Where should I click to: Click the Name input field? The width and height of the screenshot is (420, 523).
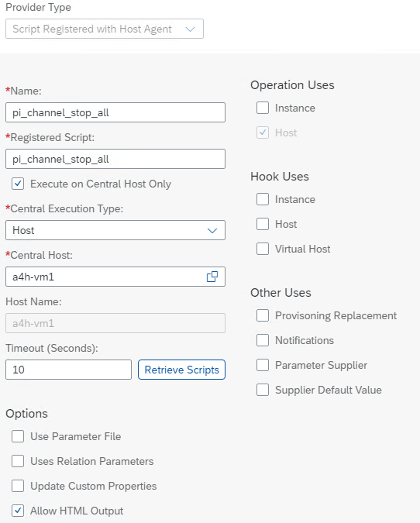pyautogui.click(x=115, y=112)
